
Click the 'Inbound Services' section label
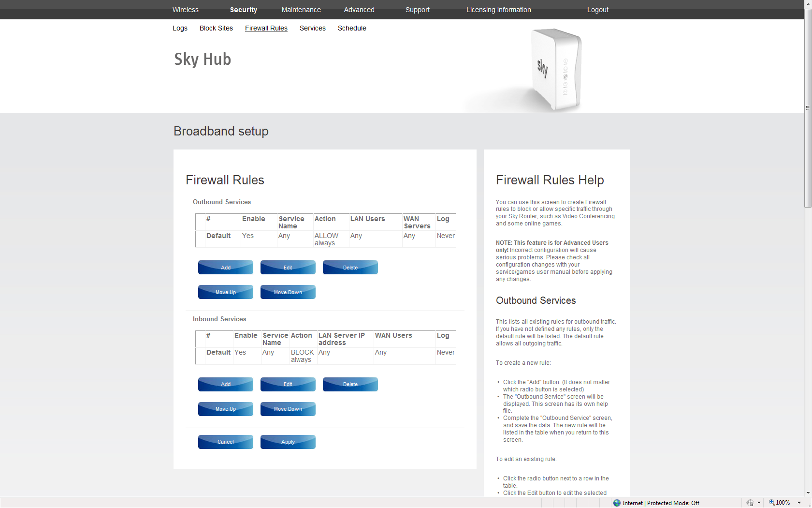[219, 319]
